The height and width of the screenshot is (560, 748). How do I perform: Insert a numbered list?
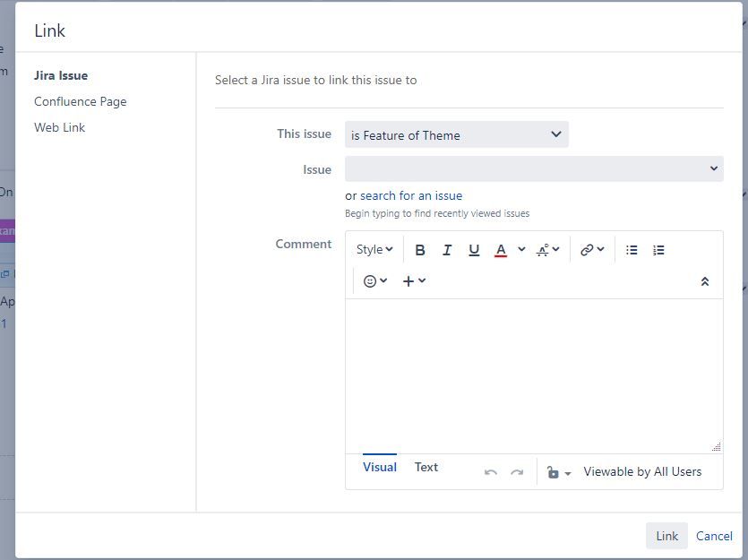pos(658,250)
